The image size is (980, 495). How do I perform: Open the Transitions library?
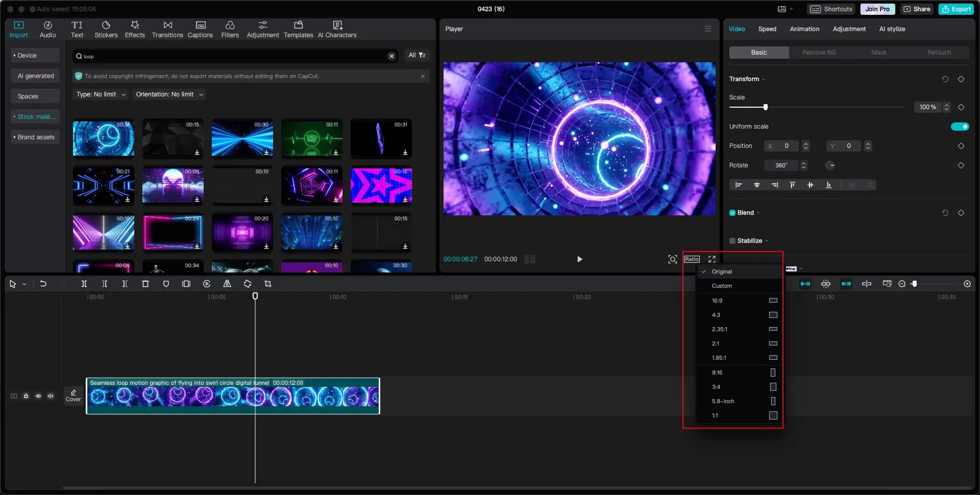[x=167, y=29]
